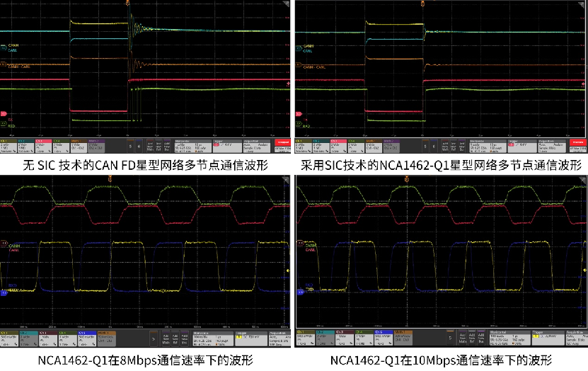
Task: Click Add New Math in NCA1462-Q1 SIC star-network panel
Action: [x=445, y=146]
